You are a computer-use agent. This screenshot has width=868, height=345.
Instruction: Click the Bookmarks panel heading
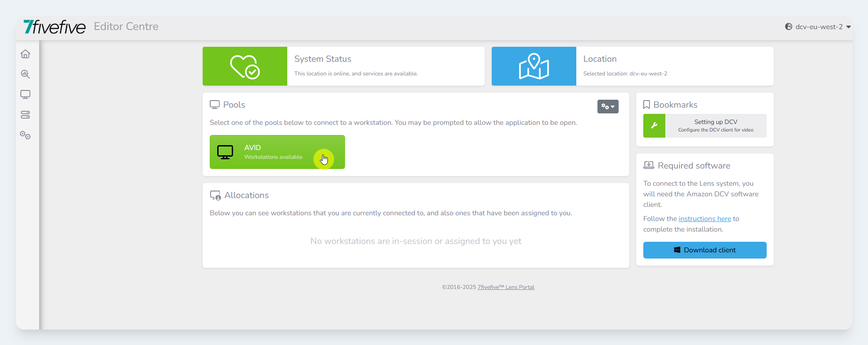tap(675, 105)
